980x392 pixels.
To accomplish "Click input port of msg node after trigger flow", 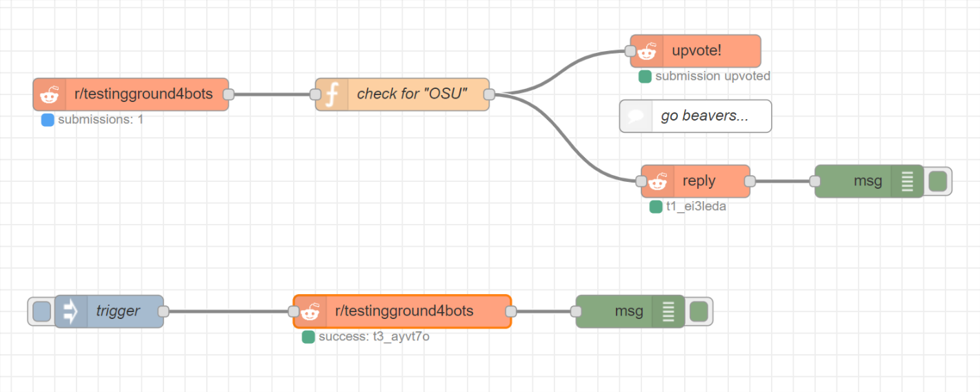I will point(576,311).
